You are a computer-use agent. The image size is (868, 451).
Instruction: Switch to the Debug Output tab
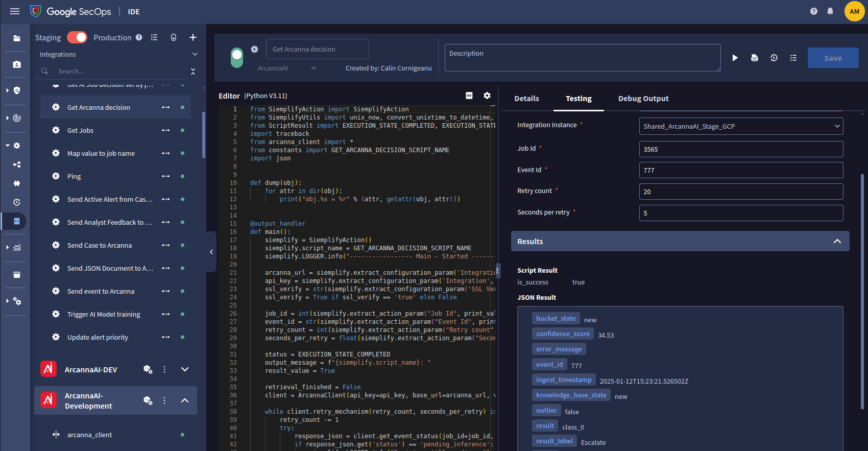click(643, 99)
